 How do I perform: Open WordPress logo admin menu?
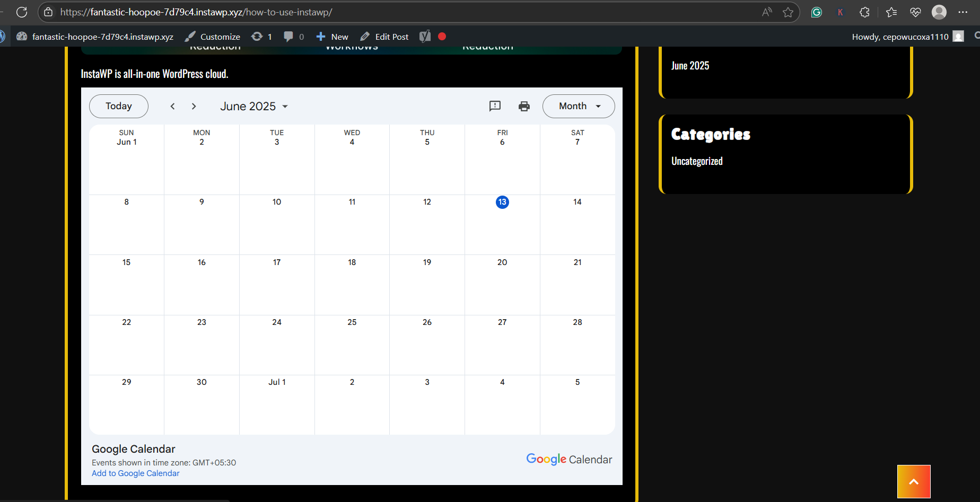2,36
